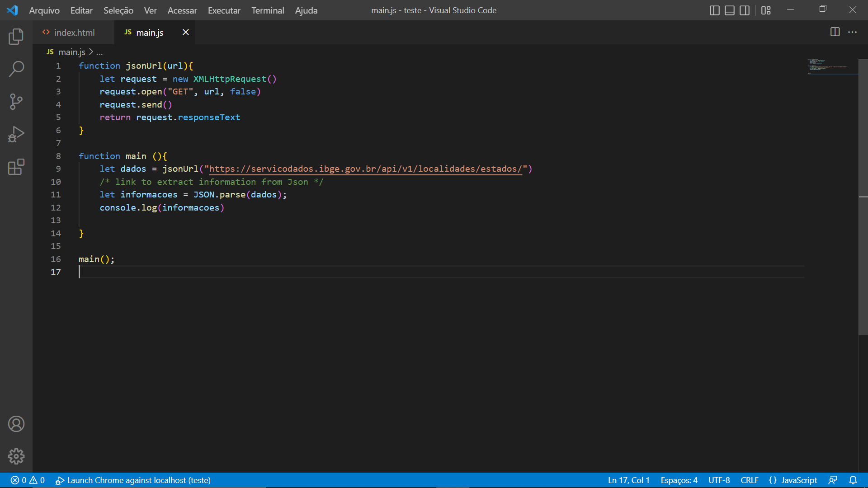
Task: Click the main(); call on line 16
Action: click(x=96, y=259)
